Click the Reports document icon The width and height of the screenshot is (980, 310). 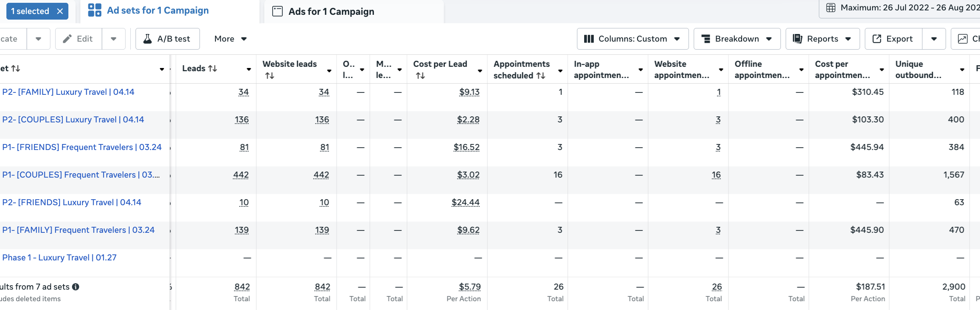pos(797,39)
